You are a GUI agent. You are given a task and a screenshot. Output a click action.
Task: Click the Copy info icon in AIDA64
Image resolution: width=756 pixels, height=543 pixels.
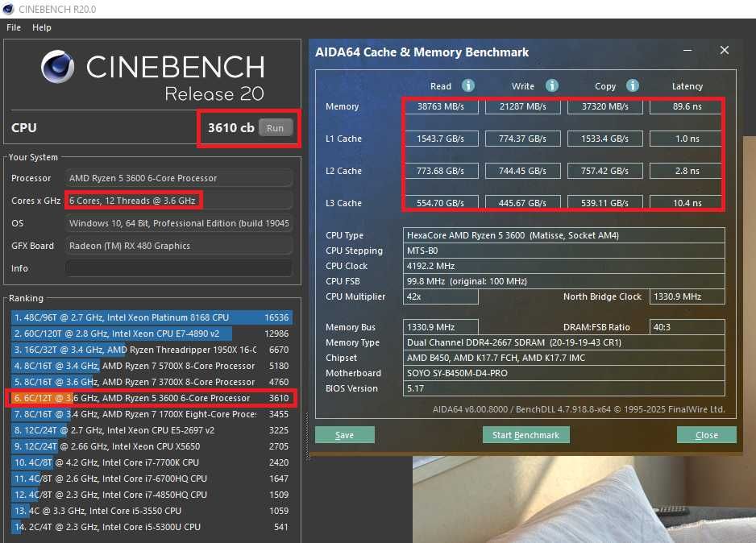[x=633, y=85]
